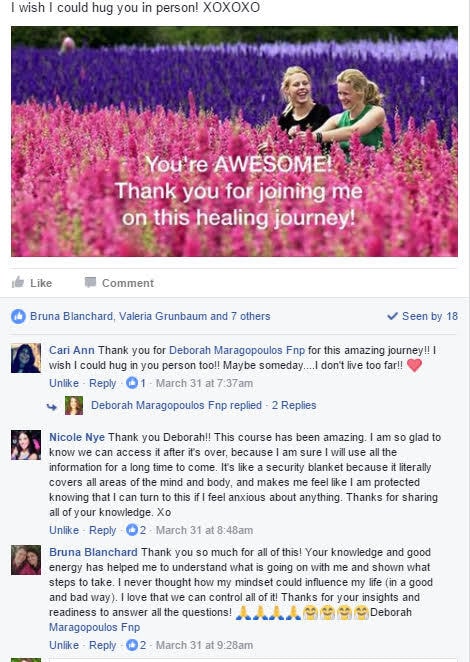Reply to Bruna Blanchard's comment
Viewport: 470px width, 662px height.
pos(103,645)
